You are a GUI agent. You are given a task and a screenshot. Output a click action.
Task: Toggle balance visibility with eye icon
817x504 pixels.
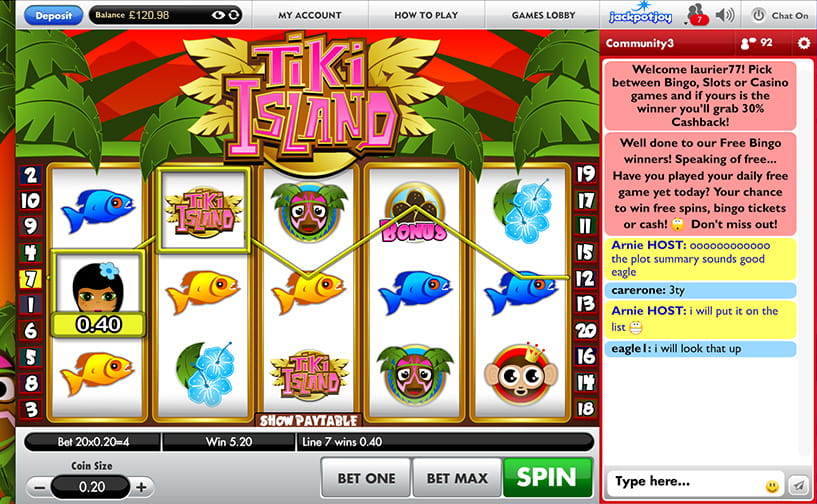[x=218, y=15]
